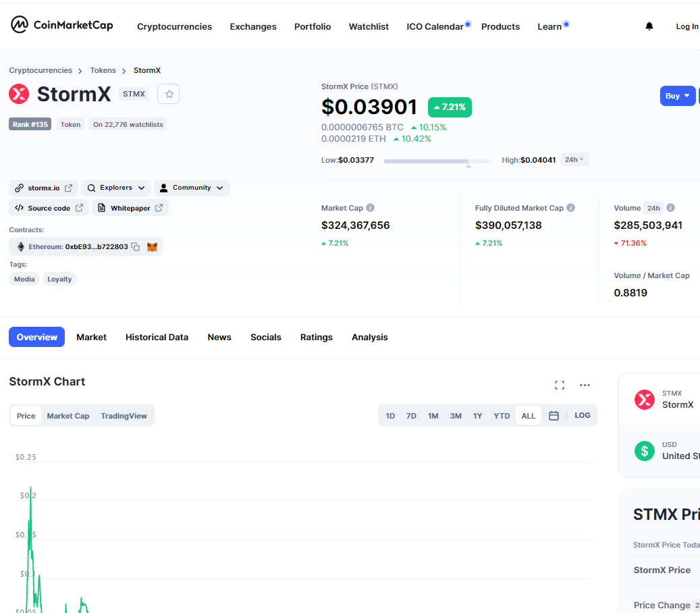
Task: Select the Price chart view
Action: (x=26, y=416)
